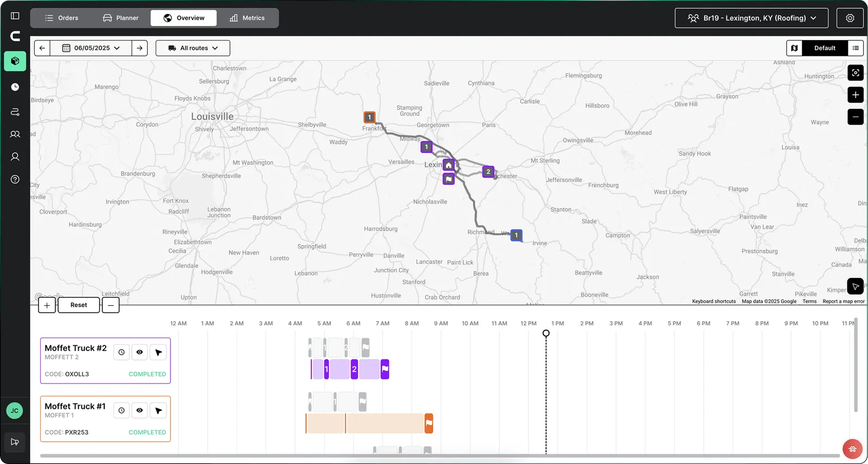Open the package/orders sidebar icon
This screenshot has width=868, height=464.
pyautogui.click(x=15, y=61)
